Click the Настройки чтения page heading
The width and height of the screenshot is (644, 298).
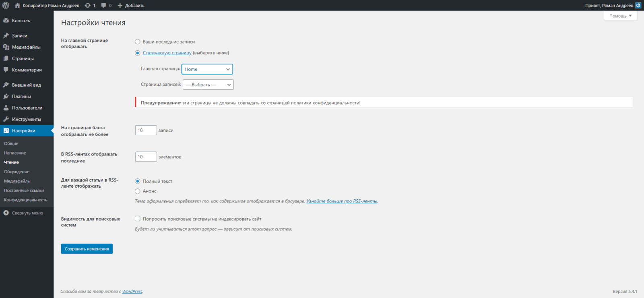(93, 23)
